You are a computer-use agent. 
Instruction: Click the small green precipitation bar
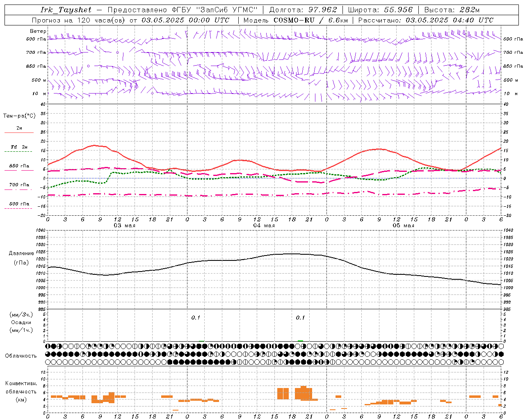pos(300,340)
